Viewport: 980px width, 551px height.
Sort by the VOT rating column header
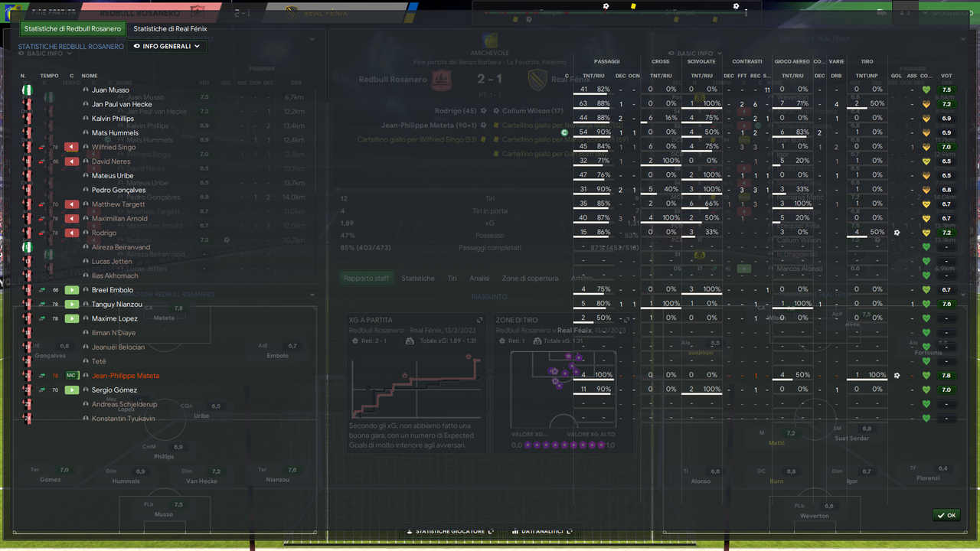pyautogui.click(x=946, y=76)
